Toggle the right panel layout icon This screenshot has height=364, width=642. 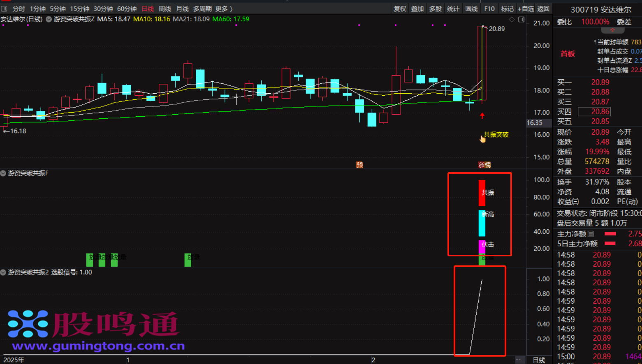click(x=521, y=19)
